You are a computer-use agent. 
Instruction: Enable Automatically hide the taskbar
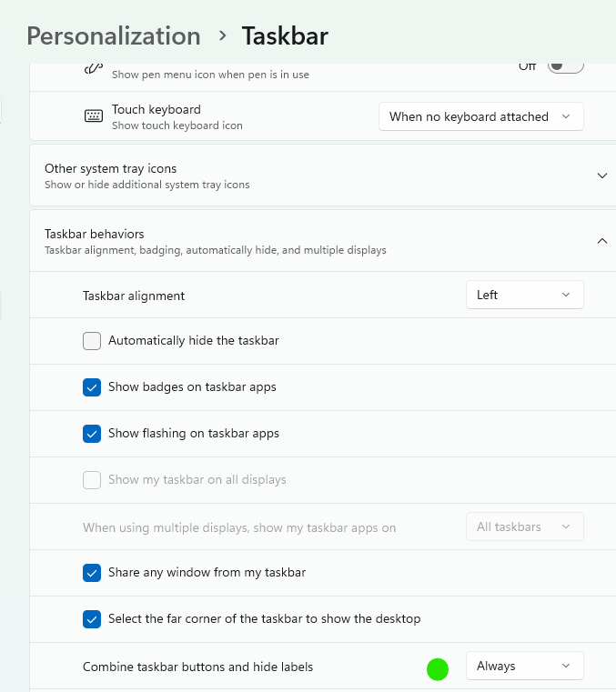(92, 341)
